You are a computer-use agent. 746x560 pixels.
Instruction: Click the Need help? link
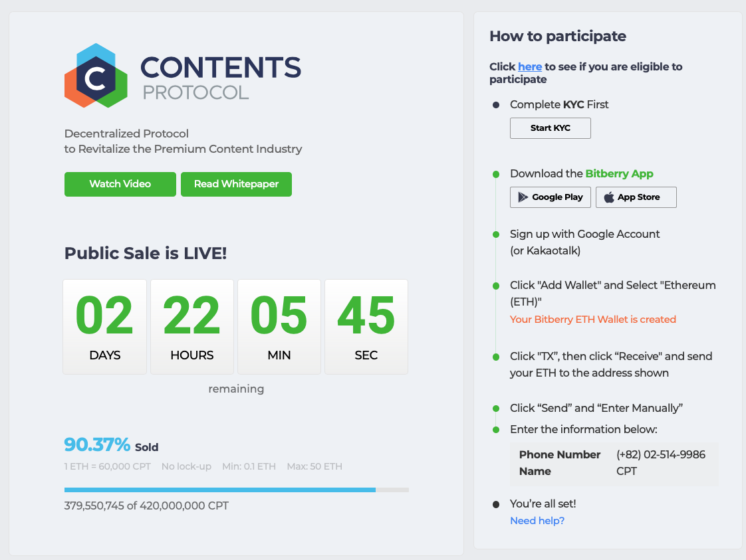(x=537, y=521)
